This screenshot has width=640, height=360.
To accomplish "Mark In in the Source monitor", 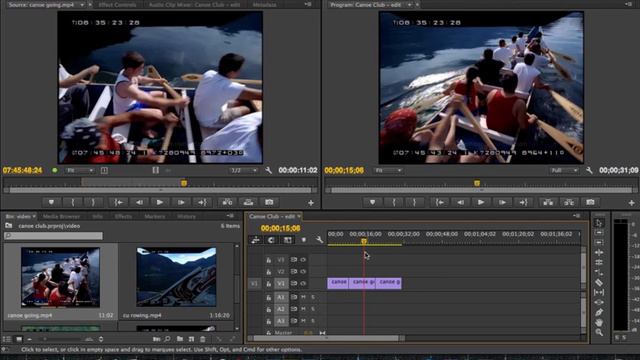I will [73, 202].
